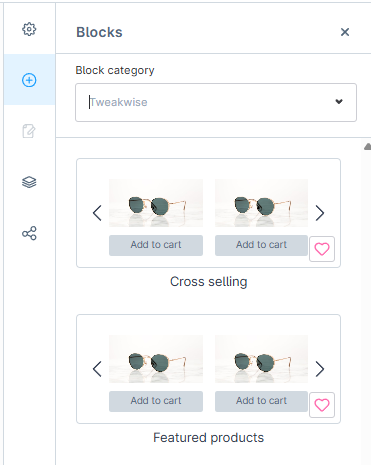The width and height of the screenshot is (371, 465).
Task: Click second Add to cart in Featured products
Action: coord(261,401)
